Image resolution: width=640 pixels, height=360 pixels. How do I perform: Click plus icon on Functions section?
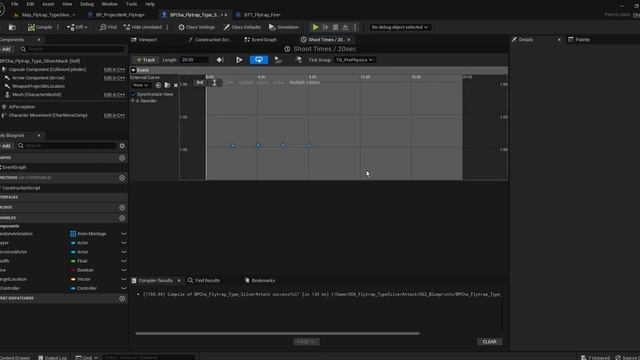coord(122,178)
